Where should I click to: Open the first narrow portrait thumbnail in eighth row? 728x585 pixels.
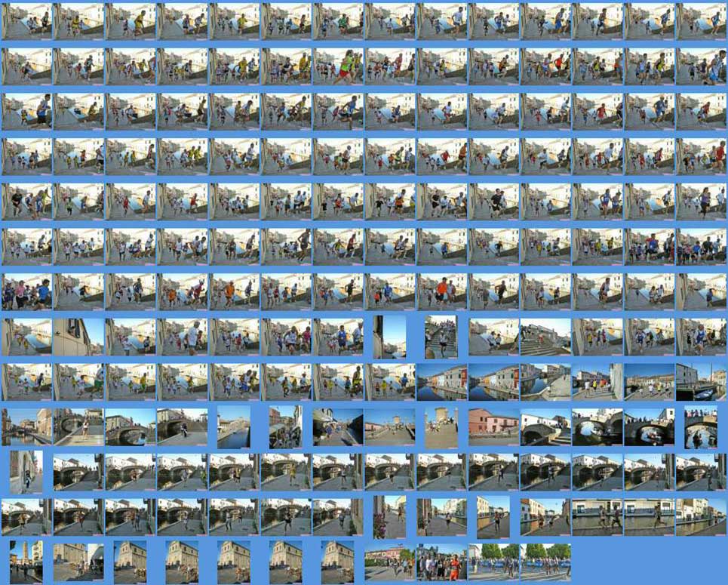[390, 337]
